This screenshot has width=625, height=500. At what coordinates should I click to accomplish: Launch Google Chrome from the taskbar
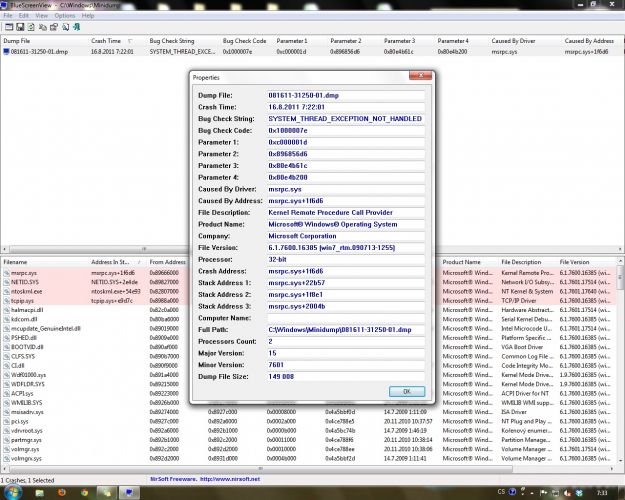click(x=84, y=493)
